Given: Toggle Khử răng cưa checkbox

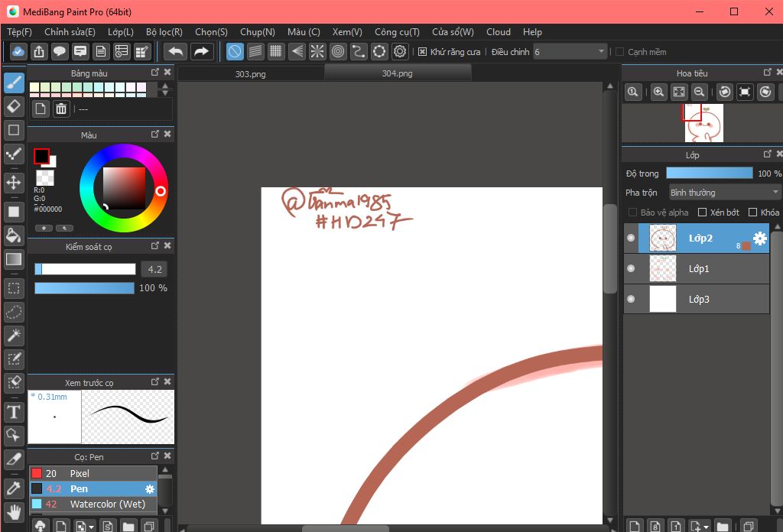Looking at the screenshot, I should coord(422,52).
